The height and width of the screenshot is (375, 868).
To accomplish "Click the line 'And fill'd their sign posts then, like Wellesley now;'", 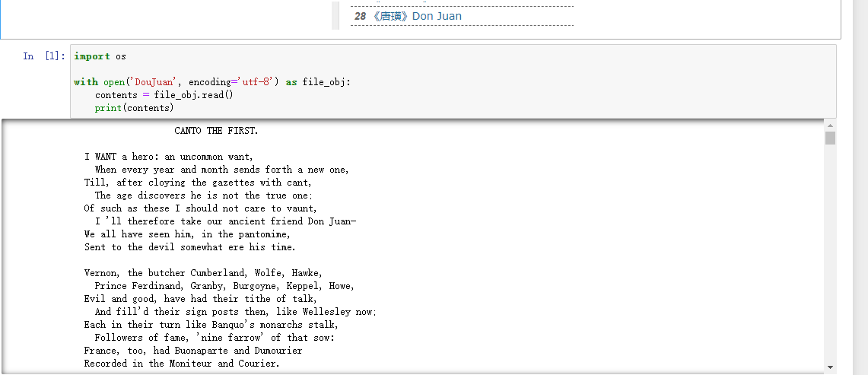I will coord(235,312).
